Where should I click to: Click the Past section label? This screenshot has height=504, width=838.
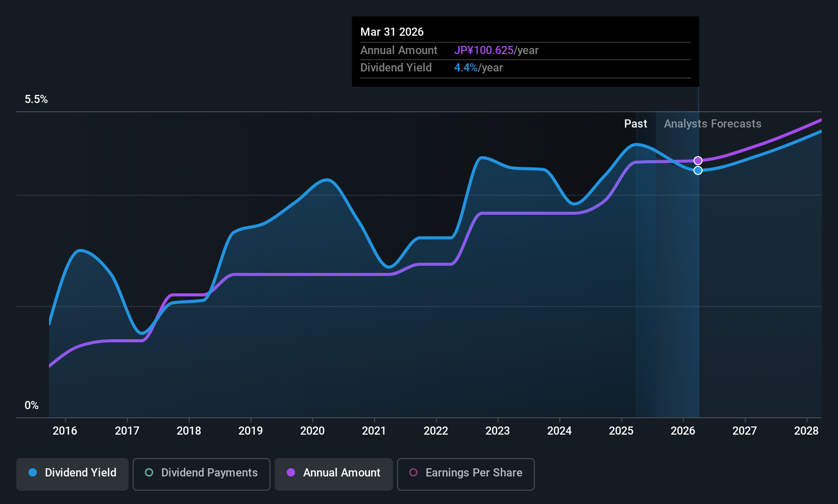[x=635, y=124]
